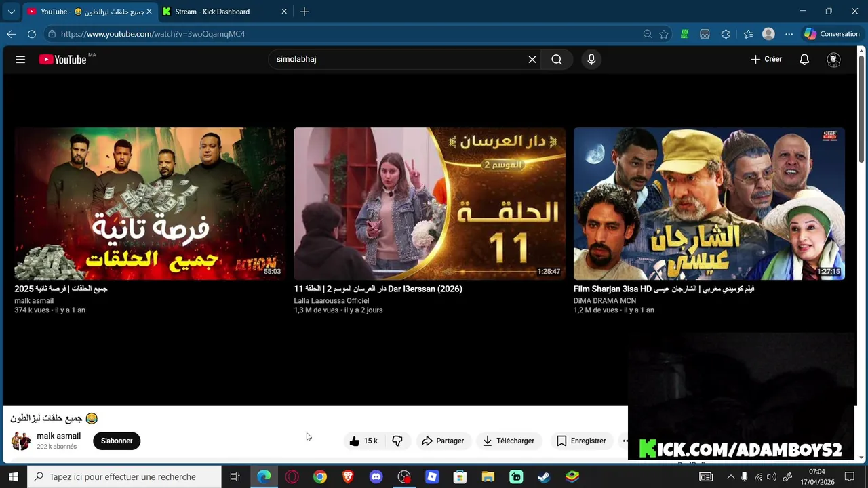This screenshot has width=868, height=488.
Task: View site information icon in address bar
Action: pyautogui.click(x=52, y=34)
